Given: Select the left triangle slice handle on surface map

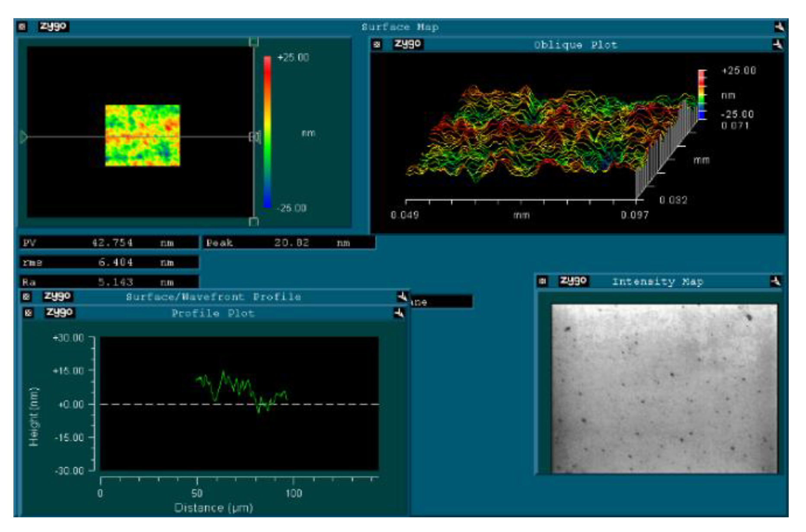Looking at the screenshot, I should (23, 137).
